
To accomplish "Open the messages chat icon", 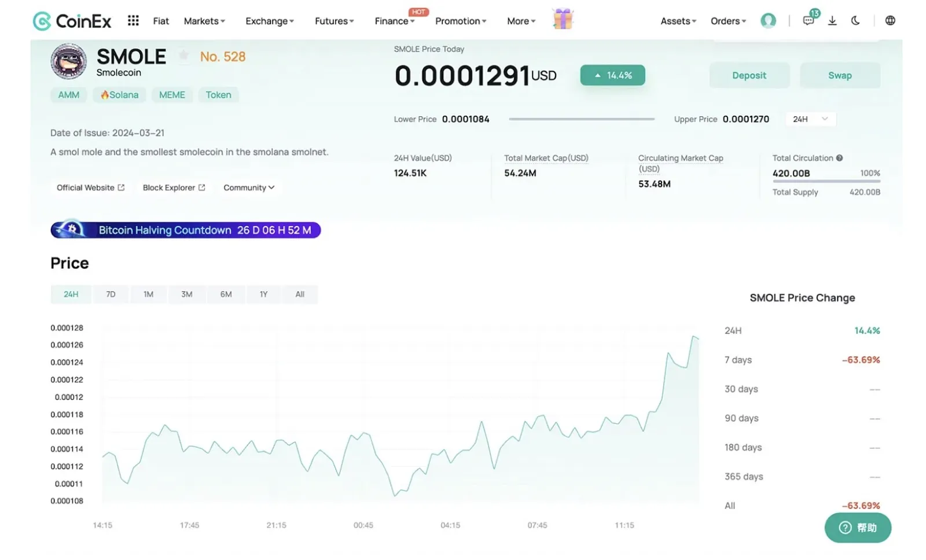I will click(809, 21).
